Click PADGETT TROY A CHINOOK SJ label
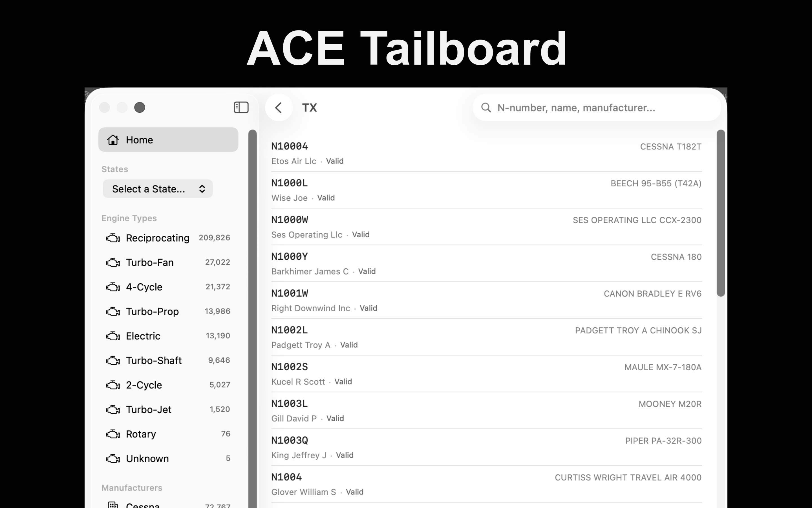The height and width of the screenshot is (508, 812). coord(638,330)
